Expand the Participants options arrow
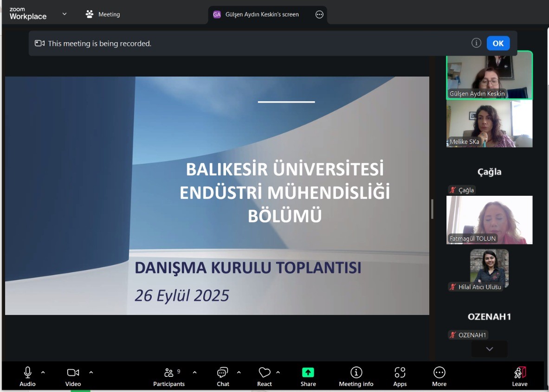This screenshot has width=549, height=392. coord(194,373)
